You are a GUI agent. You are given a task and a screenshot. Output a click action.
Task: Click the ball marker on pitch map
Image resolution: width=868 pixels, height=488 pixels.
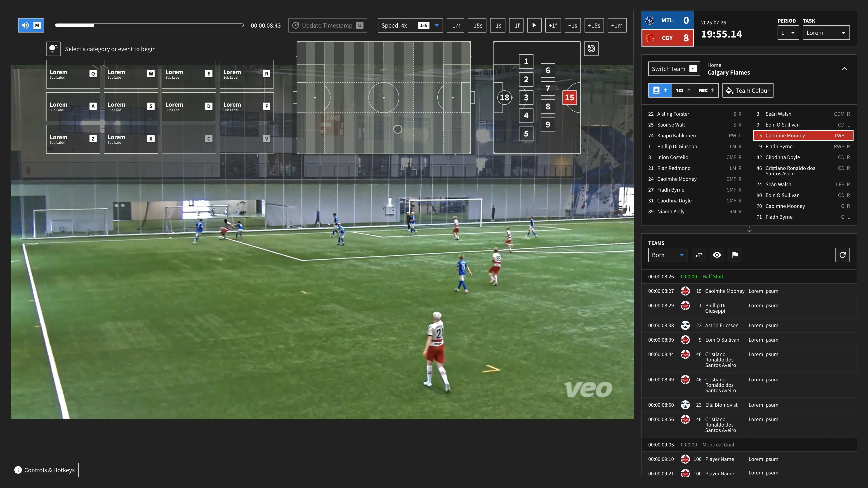tap(398, 129)
